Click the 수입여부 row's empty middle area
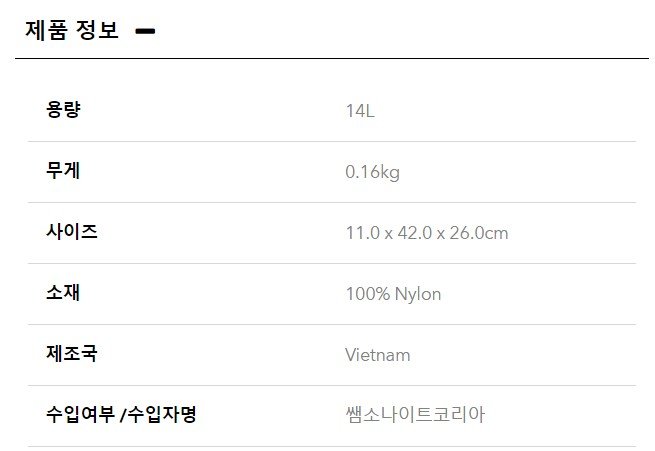This screenshot has width=655, height=451. point(272,416)
